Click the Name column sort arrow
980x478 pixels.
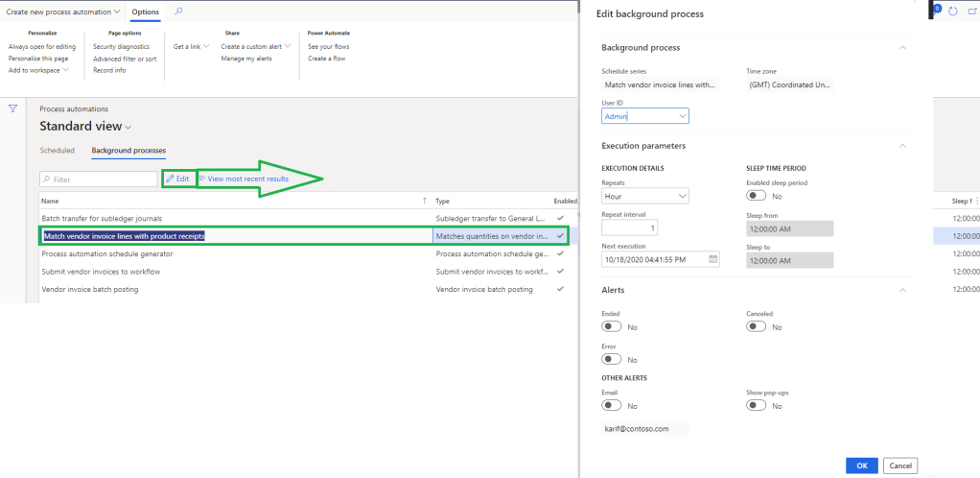tap(425, 201)
